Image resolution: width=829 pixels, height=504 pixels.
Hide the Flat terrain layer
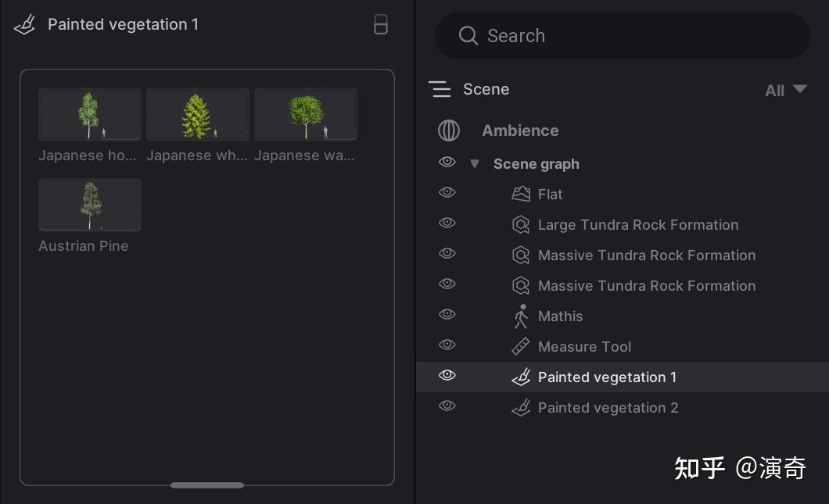coord(447,192)
